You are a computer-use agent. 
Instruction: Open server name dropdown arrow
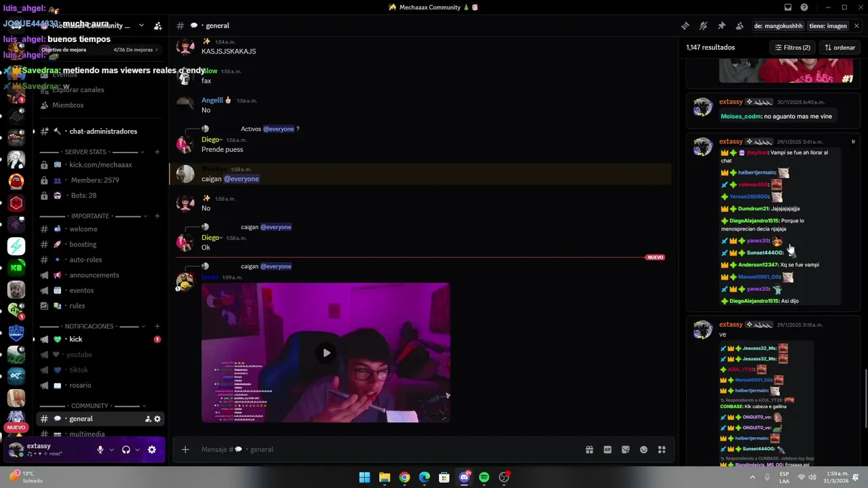pos(141,26)
